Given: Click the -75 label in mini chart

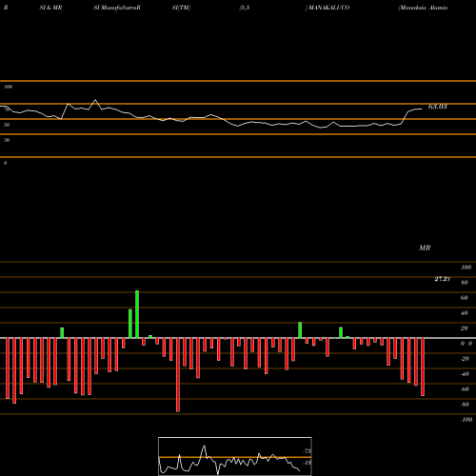Looking at the screenshot, I should point(307,451).
